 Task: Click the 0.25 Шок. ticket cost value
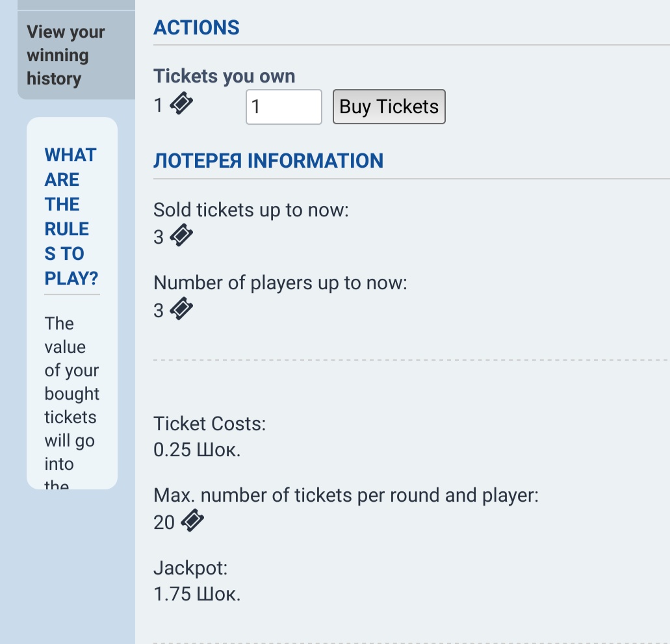(197, 449)
